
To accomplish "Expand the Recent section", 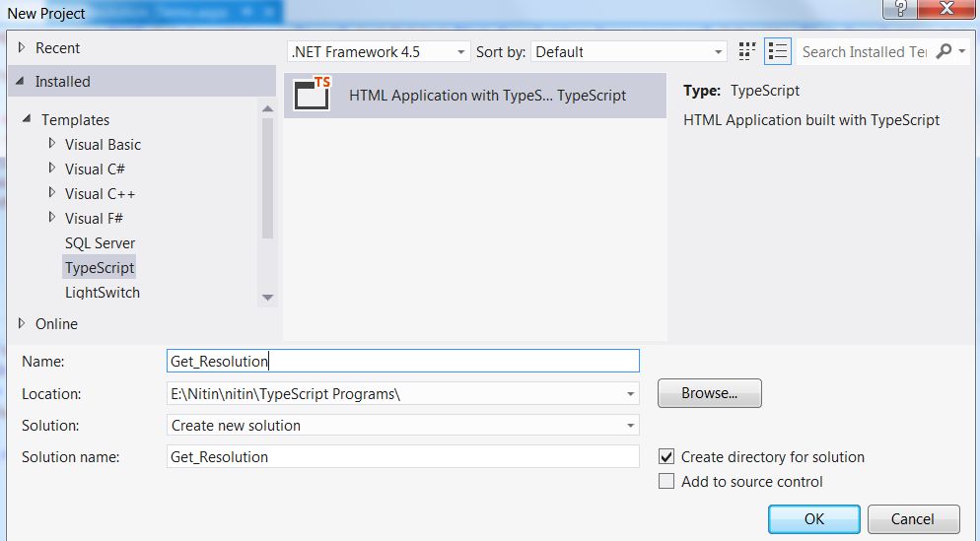I will point(22,47).
